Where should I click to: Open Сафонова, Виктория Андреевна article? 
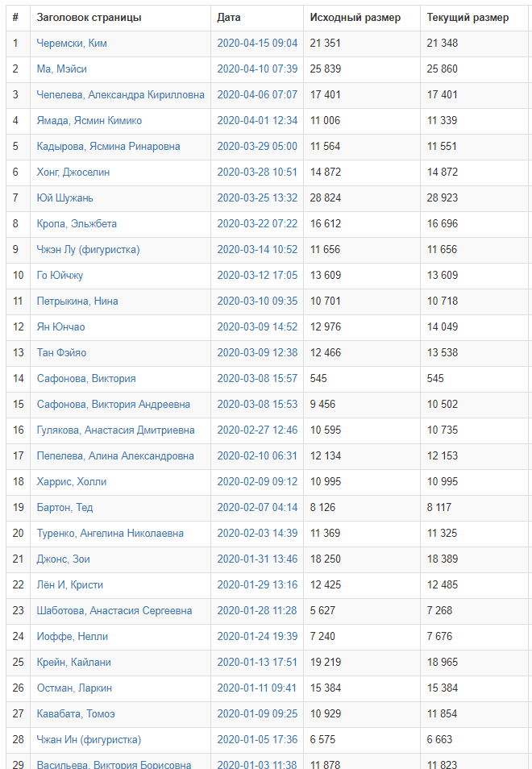click(x=114, y=405)
